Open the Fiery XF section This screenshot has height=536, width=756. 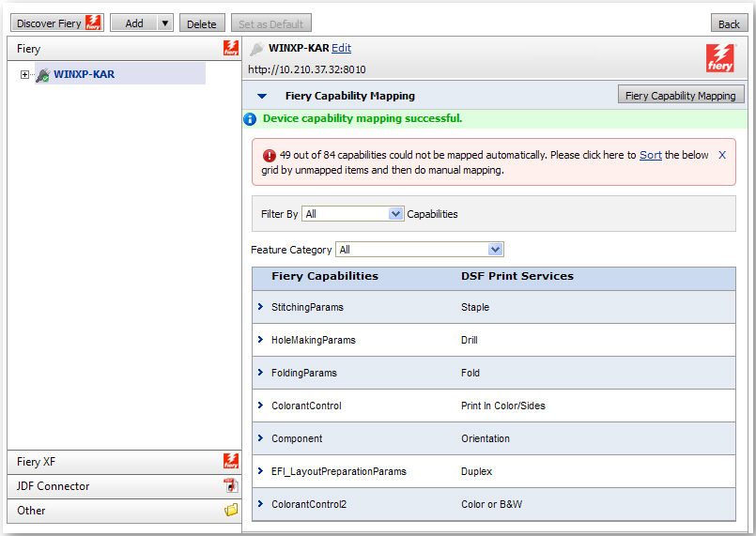124,462
